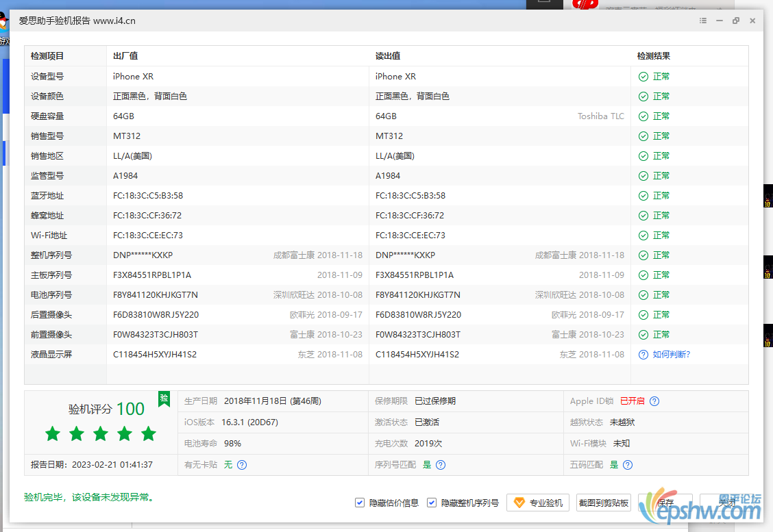Toggle the 隐藏整机序列号 checkbox
This screenshot has height=532, width=773.
432,503
